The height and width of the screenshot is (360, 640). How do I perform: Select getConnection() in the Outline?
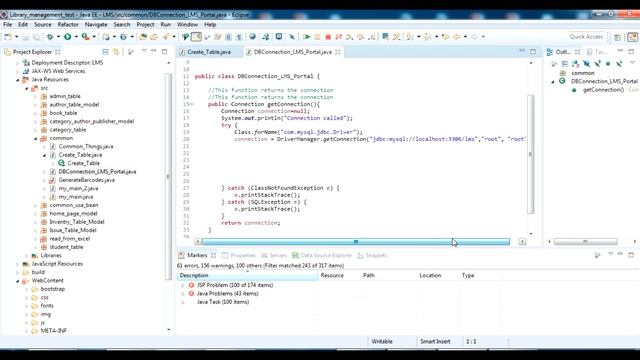[603, 90]
